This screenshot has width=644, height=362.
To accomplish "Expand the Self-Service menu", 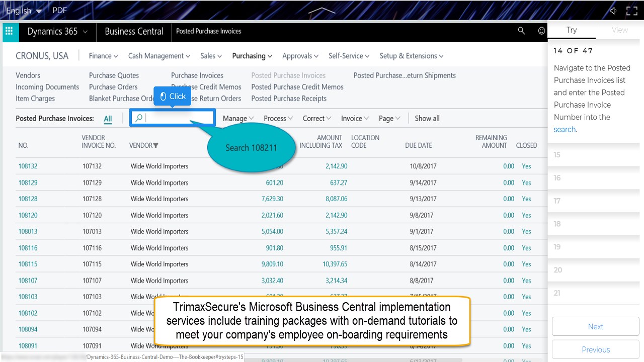I will pos(349,56).
